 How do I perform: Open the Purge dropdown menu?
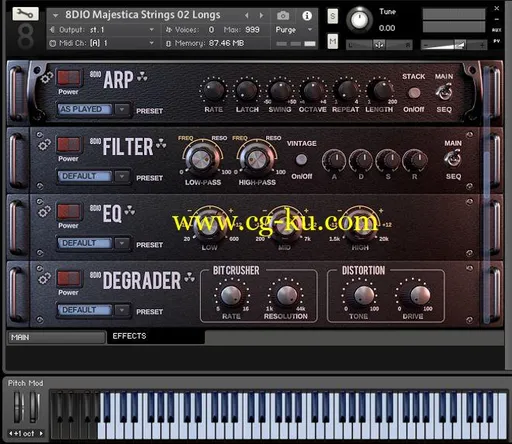pyautogui.click(x=294, y=30)
